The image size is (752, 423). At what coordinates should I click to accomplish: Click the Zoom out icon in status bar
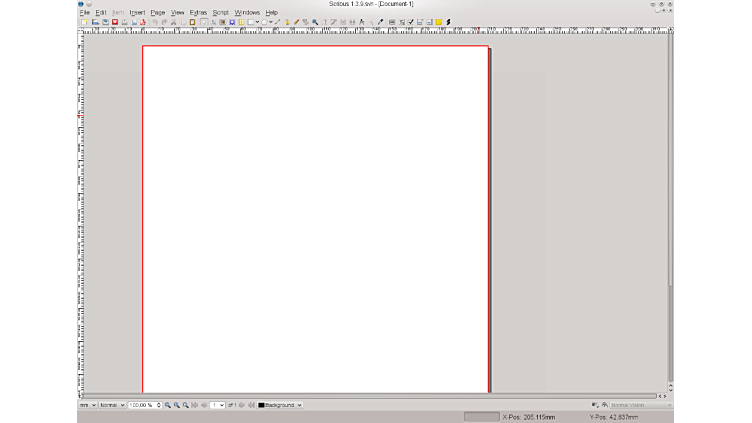(168, 405)
